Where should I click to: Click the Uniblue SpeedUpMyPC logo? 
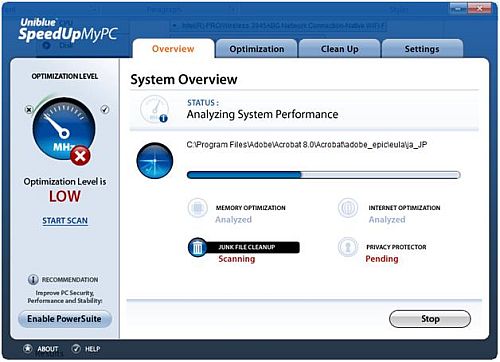[x=68, y=30]
